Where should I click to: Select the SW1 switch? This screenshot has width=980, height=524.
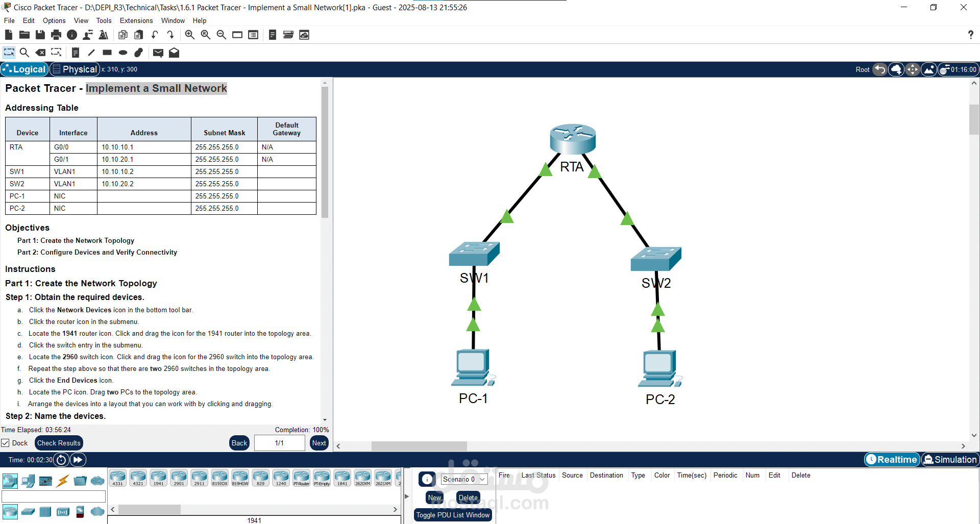tap(474, 254)
